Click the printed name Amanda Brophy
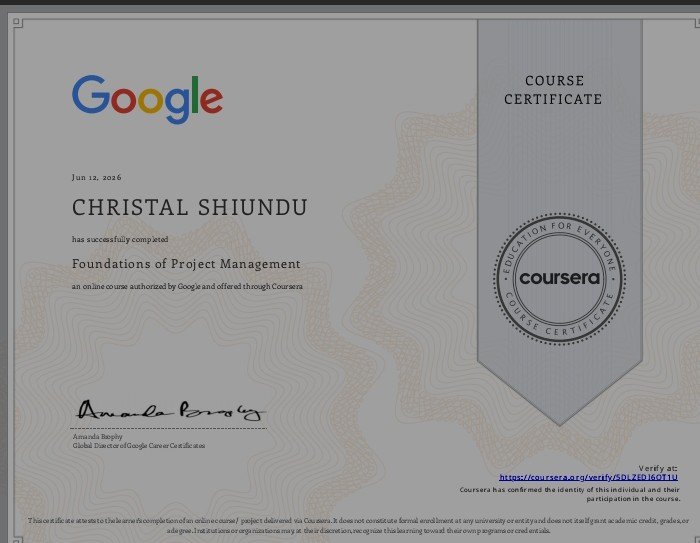Viewport: 700px width, 543px height. point(97,437)
